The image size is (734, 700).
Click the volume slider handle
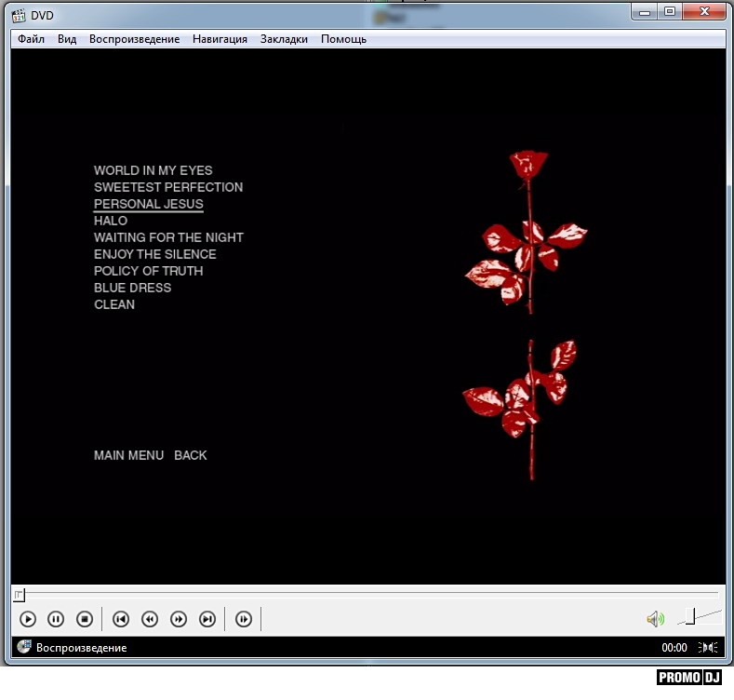pyautogui.click(x=690, y=616)
